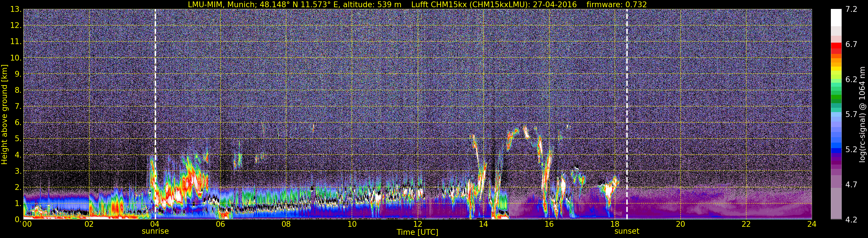
Task: Click the '6.2' colorbar tick value
Action: pyautogui.click(x=851, y=79)
